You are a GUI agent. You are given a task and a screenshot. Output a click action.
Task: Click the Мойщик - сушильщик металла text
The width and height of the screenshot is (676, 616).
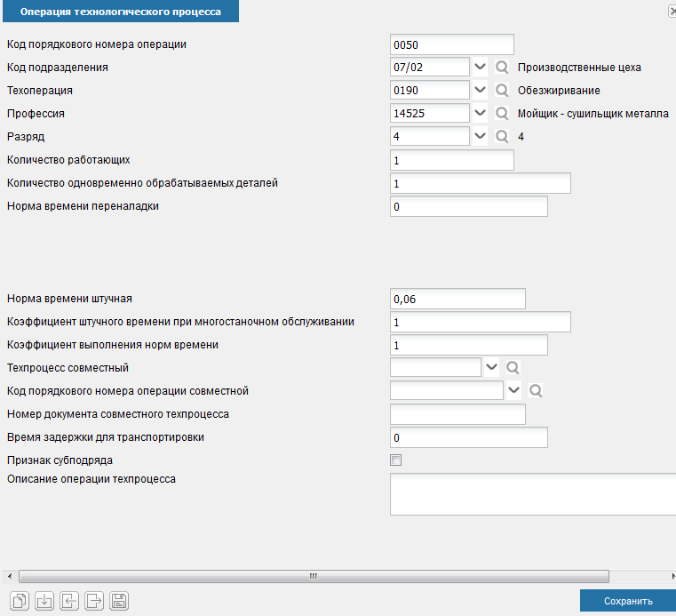[x=592, y=114]
